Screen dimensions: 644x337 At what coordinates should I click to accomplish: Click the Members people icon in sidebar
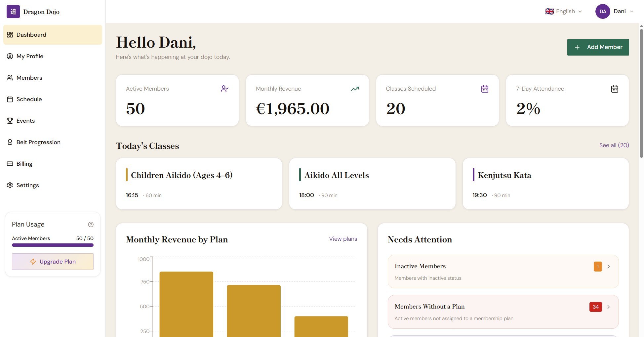[10, 78]
